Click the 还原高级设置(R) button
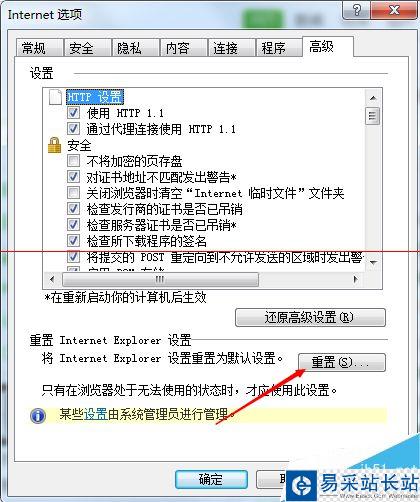This screenshot has height=502, width=420. [310, 317]
